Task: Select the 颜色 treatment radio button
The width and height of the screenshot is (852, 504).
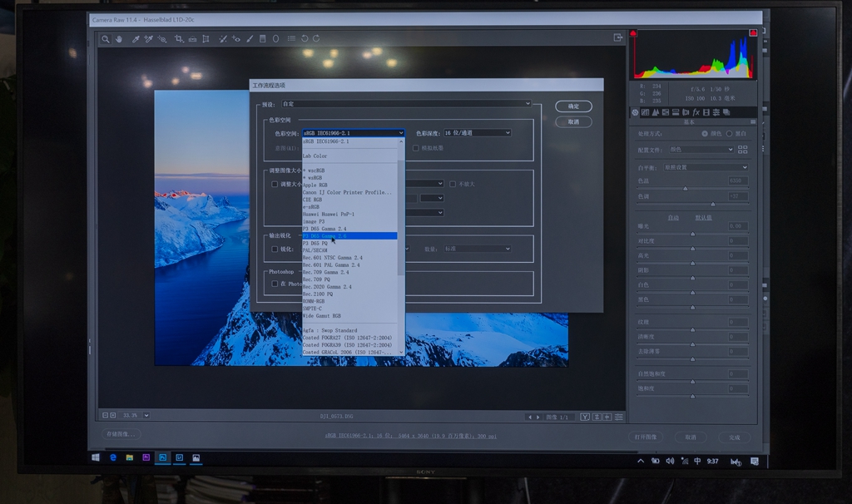Action: pyautogui.click(x=705, y=134)
